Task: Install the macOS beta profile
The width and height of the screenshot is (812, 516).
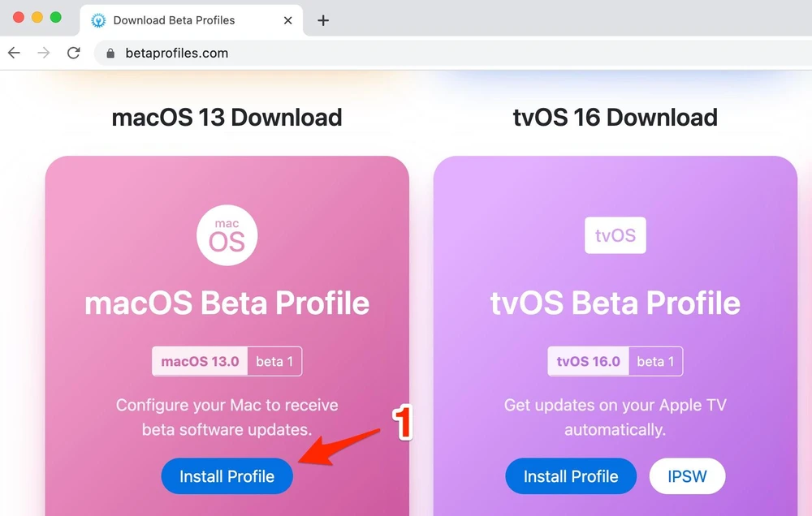Action: pyautogui.click(x=227, y=476)
